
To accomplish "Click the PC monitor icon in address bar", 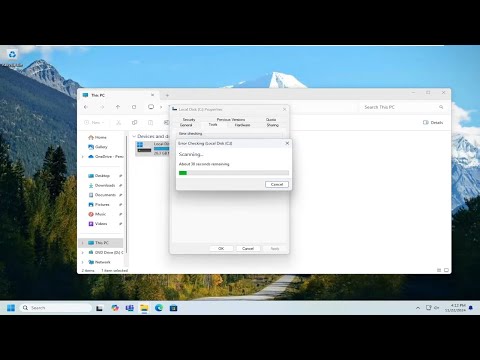I will click(151, 107).
